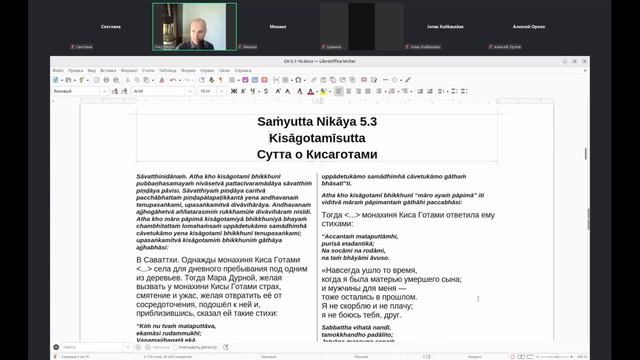Expand the font size dropdown
Image resolution: width=640 pixels, height=360 pixels.
pos(222,91)
